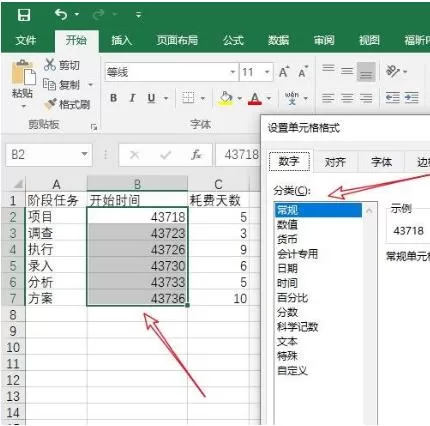
Task: Click the Redo arrow icon
Action: (x=99, y=14)
